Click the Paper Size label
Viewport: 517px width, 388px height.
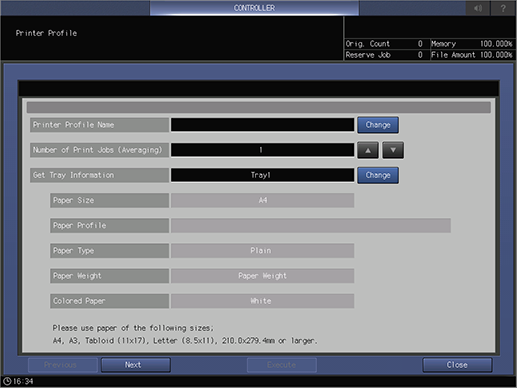click(109, 200)
